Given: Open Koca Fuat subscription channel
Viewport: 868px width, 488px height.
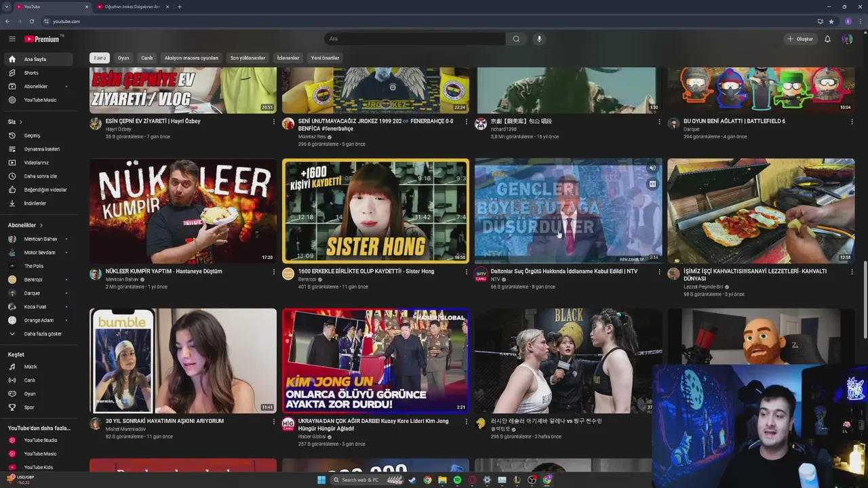Looking at the screenshot, I should coord(39,307).
